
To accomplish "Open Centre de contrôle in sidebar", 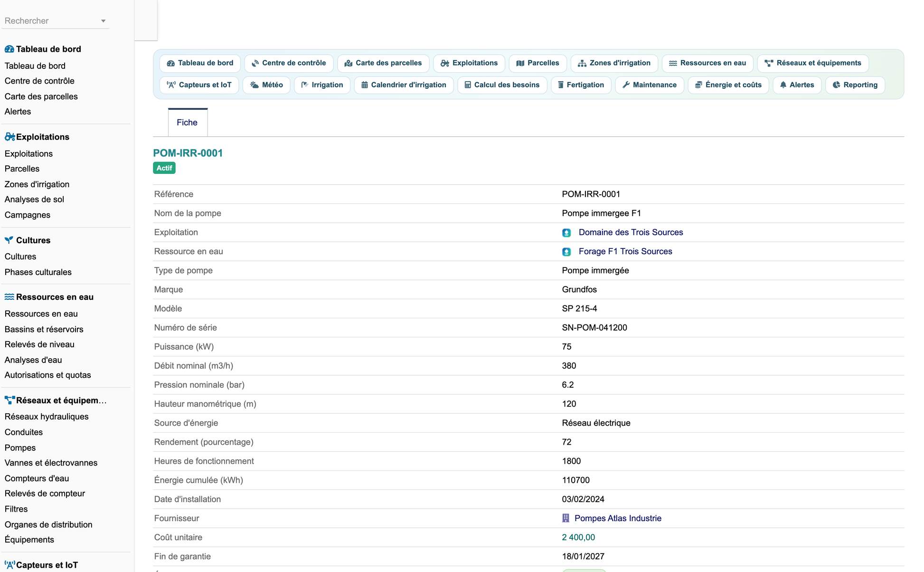I will (39, 81).
